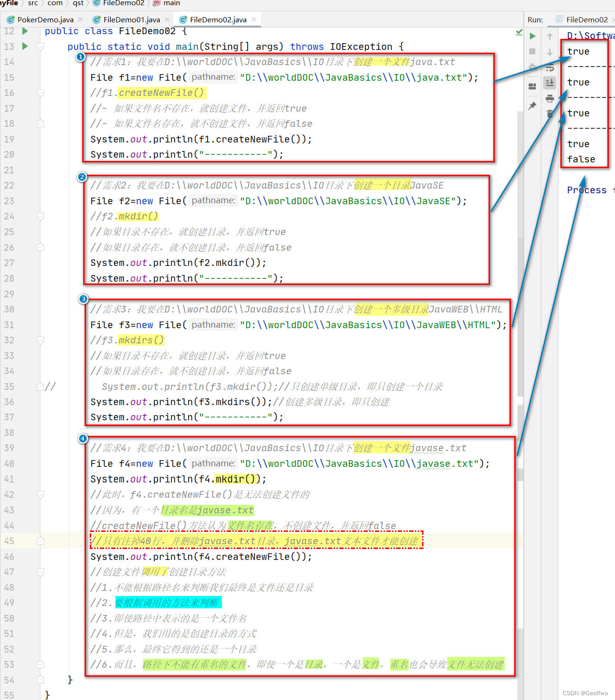Viewport: 615px width, 700px height.
Task: Close the FileDemo02.java tab
Action: pos(254,19)
